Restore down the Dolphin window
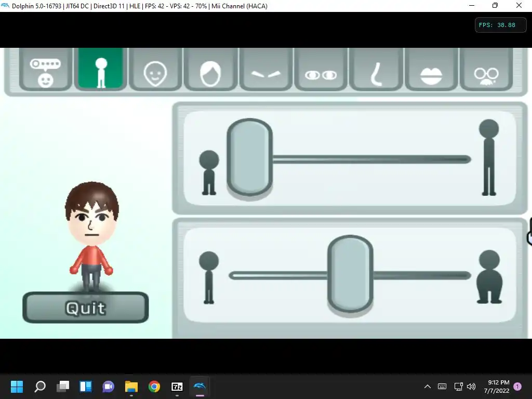Viewport: 532px width, 399px height. [x=495, y=6]
